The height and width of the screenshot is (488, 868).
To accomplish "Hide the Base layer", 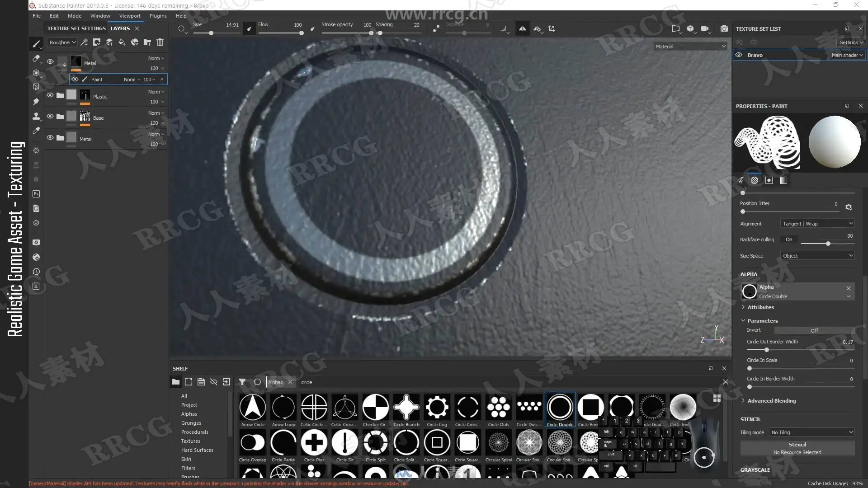I will pos(50,116).
